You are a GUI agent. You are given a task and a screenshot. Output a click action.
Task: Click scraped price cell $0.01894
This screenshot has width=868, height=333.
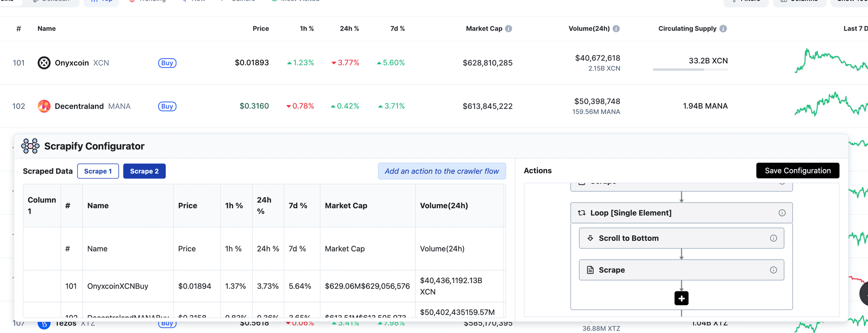[195, 286]
